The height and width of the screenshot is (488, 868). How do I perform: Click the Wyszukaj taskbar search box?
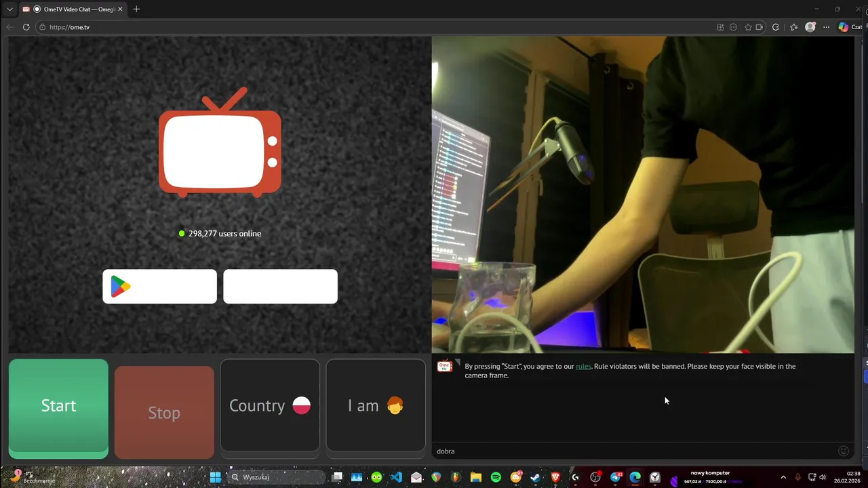[x=277, y=477]
